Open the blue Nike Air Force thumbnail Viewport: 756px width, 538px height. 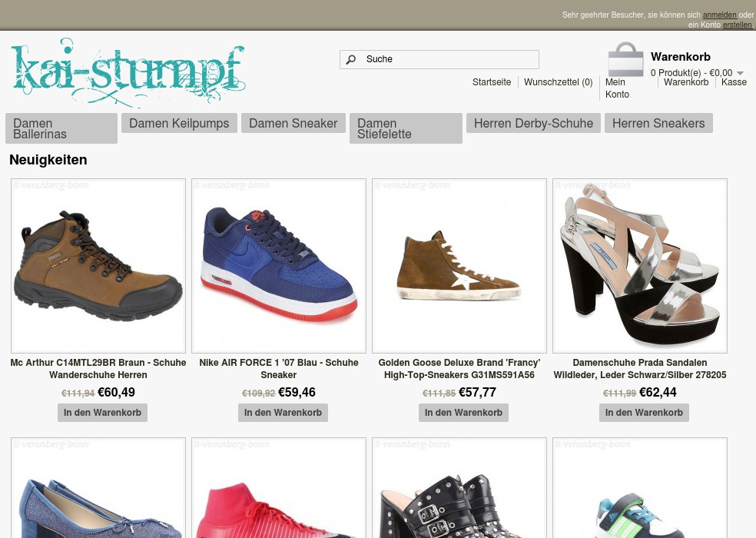[x=279, y=266]
